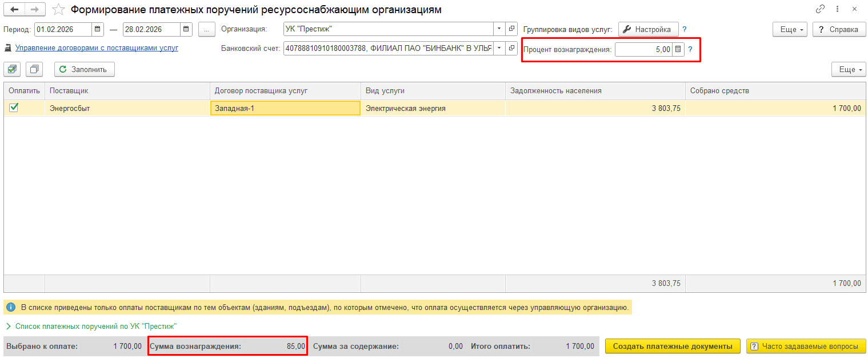Viewport: 868px width, 362px height.
Task: Click the back navigation arrow
Action: (x=14, y=10)
